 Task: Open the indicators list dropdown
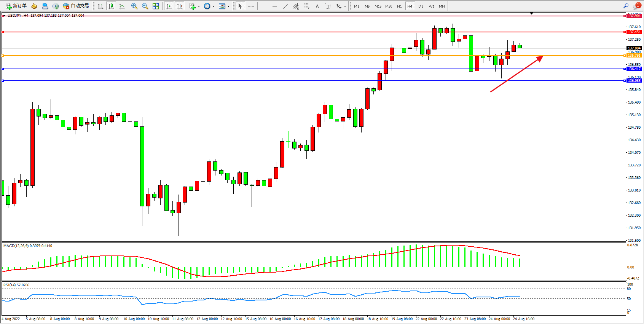199,6
